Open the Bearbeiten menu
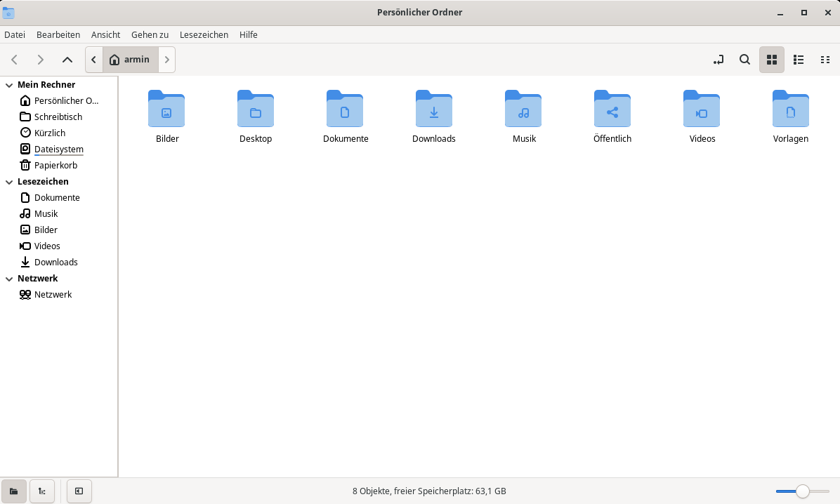The width and height of the screenshot is (840, 504). point(58,34)
